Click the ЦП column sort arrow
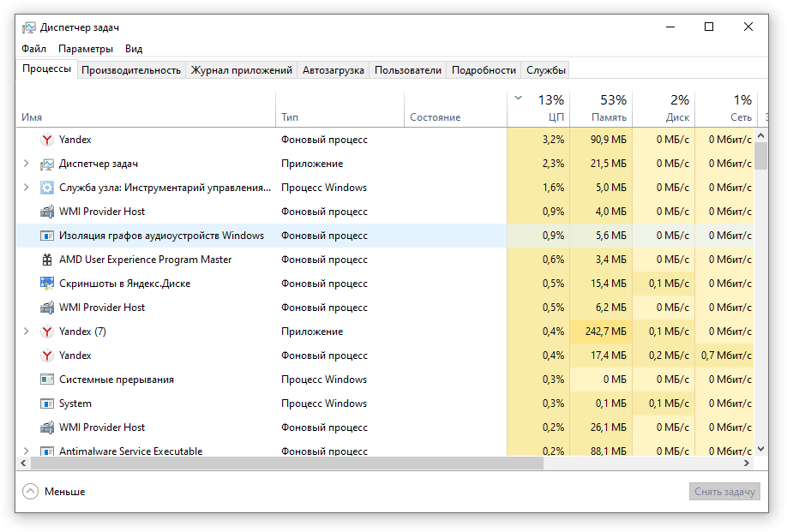 click(518, 99)
